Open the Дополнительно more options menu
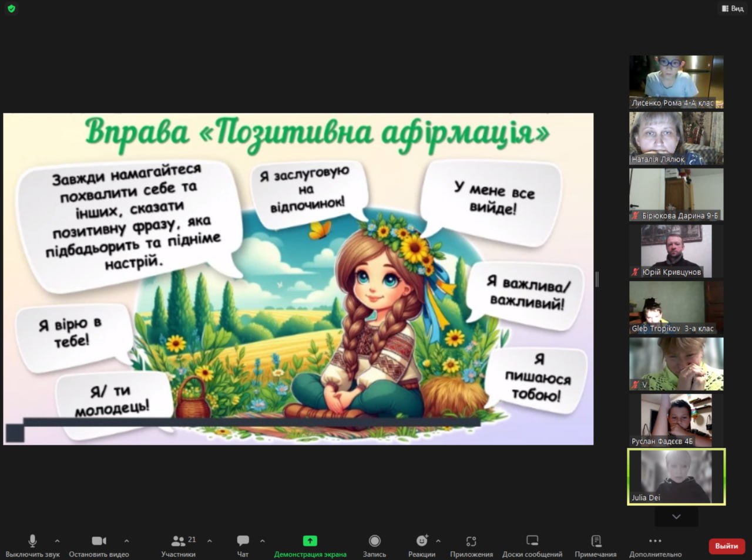752x560 pixels. 655,541
